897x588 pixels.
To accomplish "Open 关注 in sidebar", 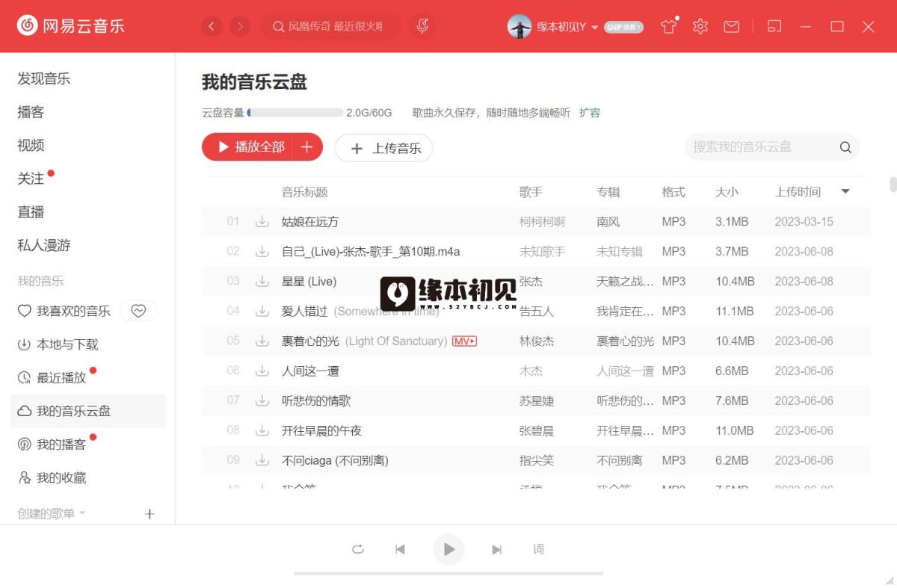I will tap(31, 179).
